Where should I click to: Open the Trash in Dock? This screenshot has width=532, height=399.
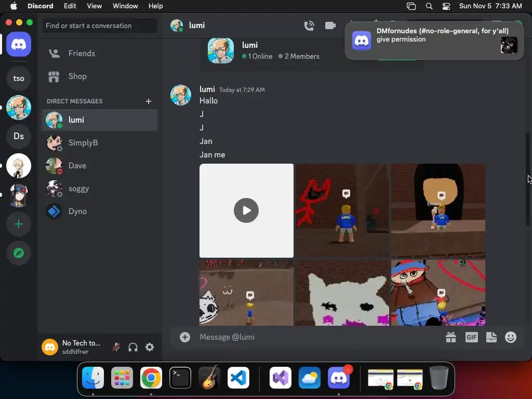pyautogui.click(x=439, y=378)
